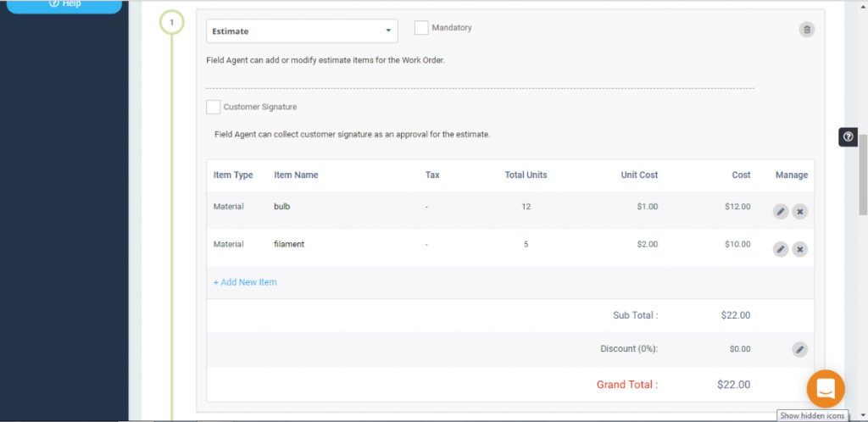This screenshot has height=422, width=868.
Task: Remove the bulb item row
Action: point(800,211)
